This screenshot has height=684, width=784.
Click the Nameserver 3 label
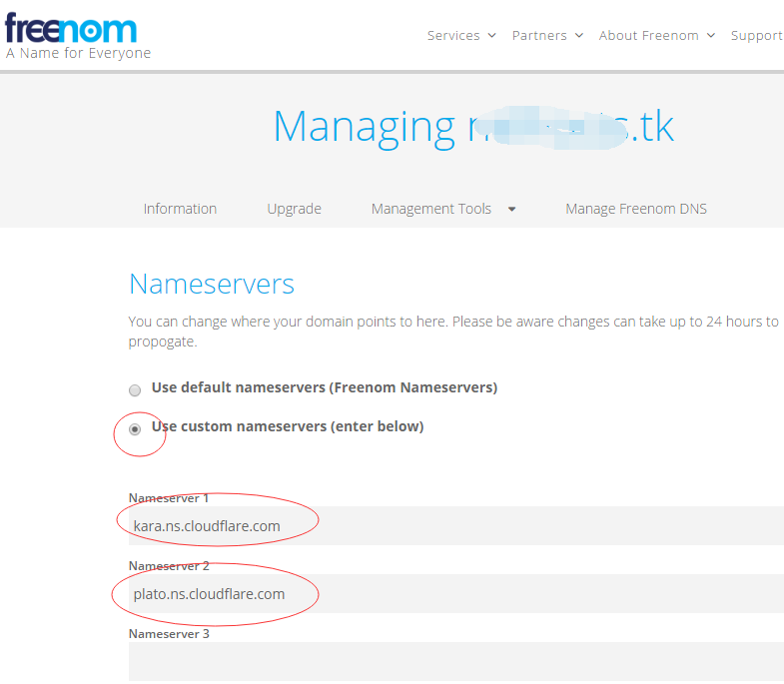click(169, 633)
